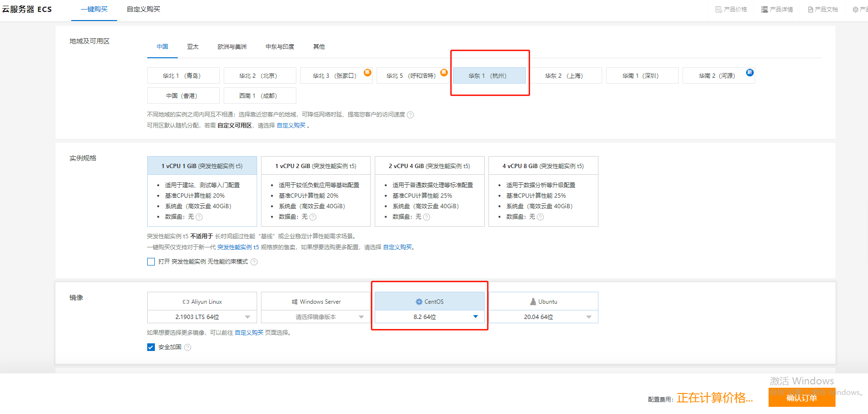868x414 pixels.
Task: Select 1 vCPU 2 GiB instance spec
Action: [x=316, y=191]
